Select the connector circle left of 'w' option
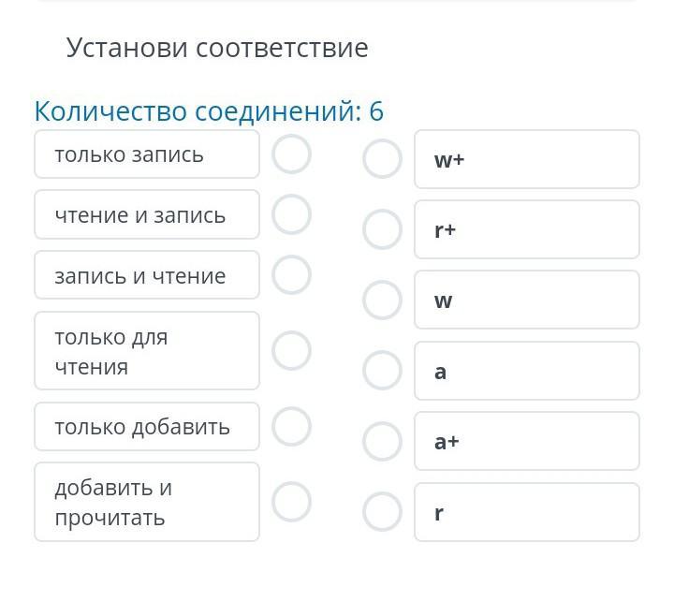Viewport: 674px width, 616px height. click(382, 300)
